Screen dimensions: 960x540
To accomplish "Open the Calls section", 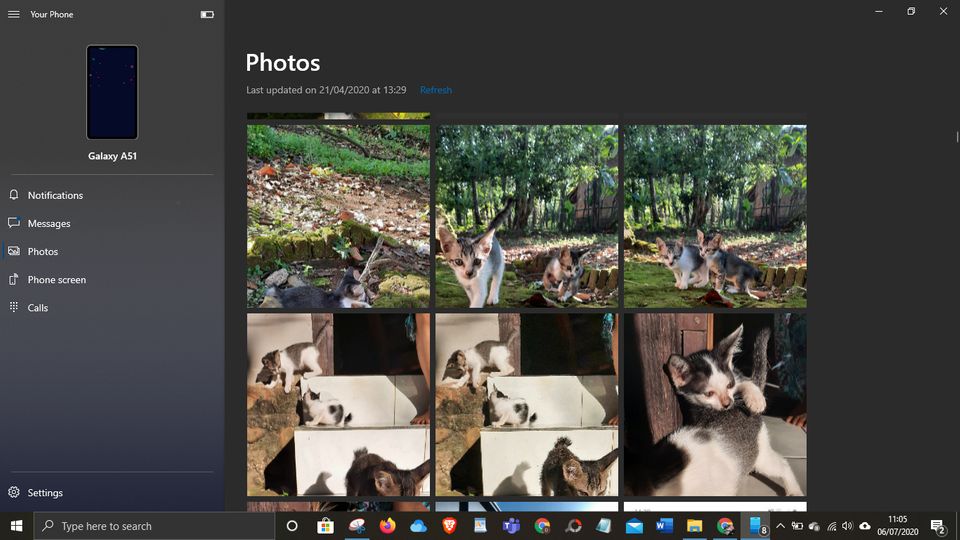I will tap(38, 308).
